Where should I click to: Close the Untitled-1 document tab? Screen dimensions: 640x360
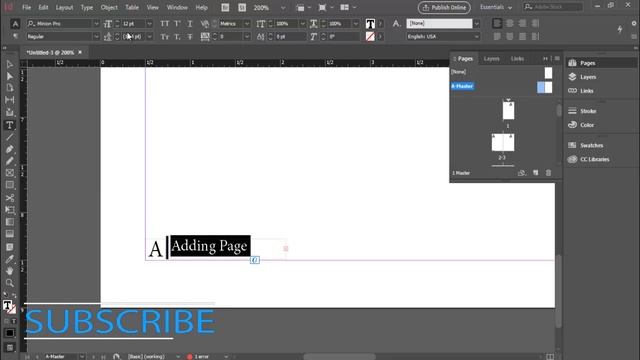(80, 52)
